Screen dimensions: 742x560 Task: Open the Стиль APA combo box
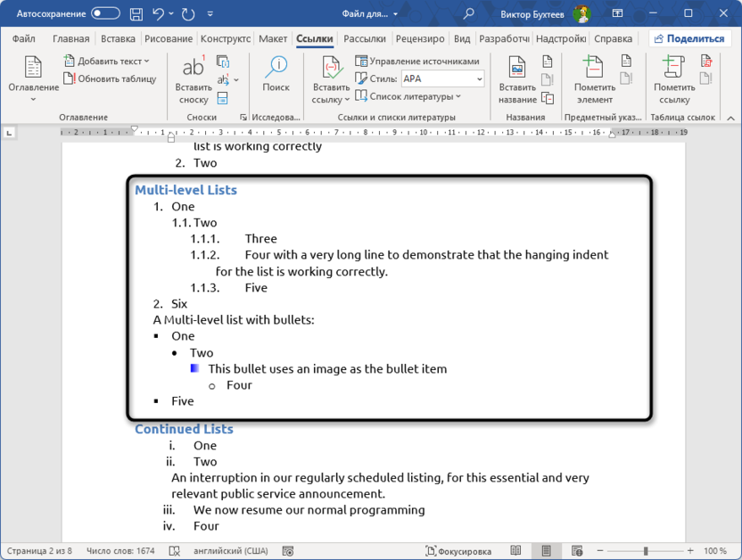[442, 78]
